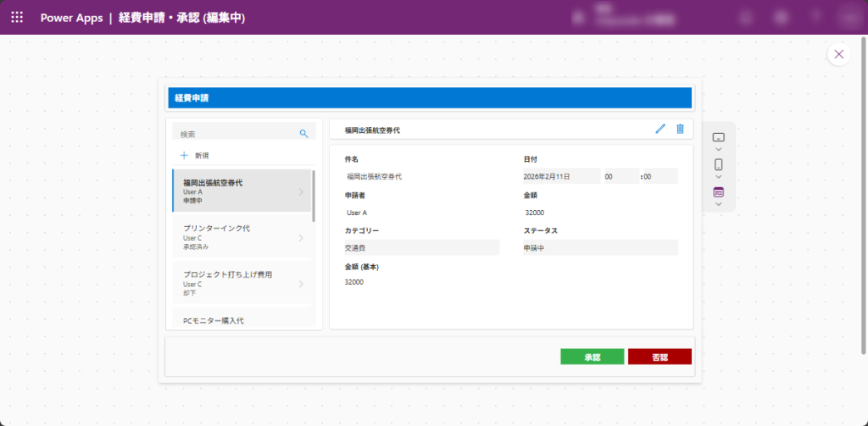Close the app preview with X

(x=838, y=54)
